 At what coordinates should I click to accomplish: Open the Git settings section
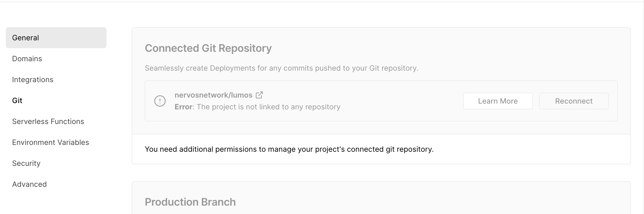(17, 100)
